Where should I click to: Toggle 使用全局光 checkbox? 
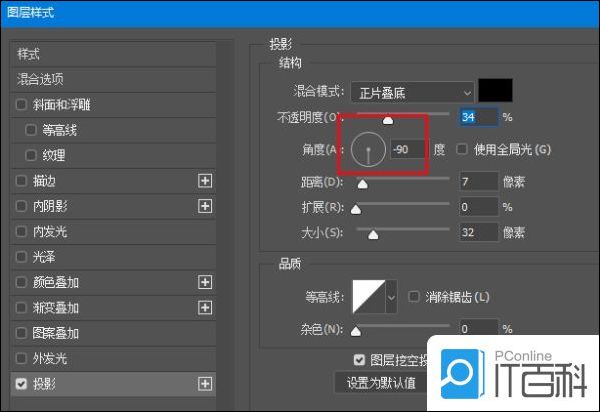click(462, 149)
